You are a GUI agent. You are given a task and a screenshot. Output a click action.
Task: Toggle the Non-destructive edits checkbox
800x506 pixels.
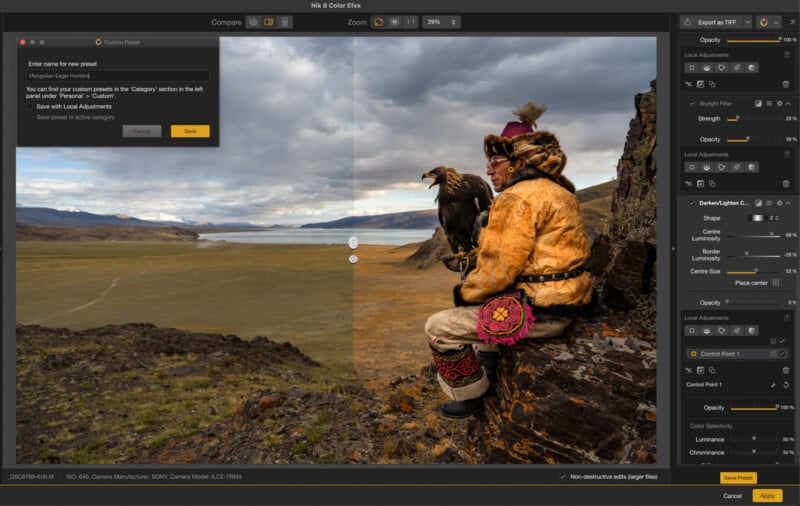tap(563, 477)
